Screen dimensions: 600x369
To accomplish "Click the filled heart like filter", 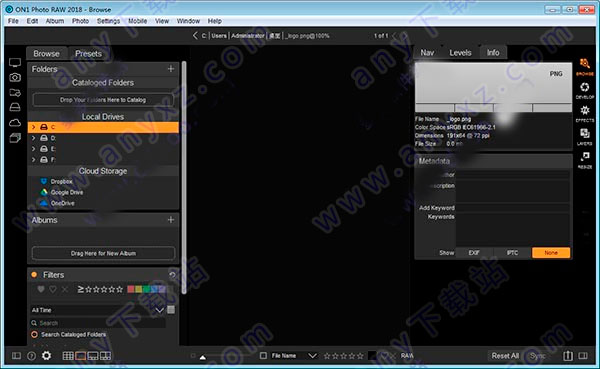I will (x=41, y=289).
